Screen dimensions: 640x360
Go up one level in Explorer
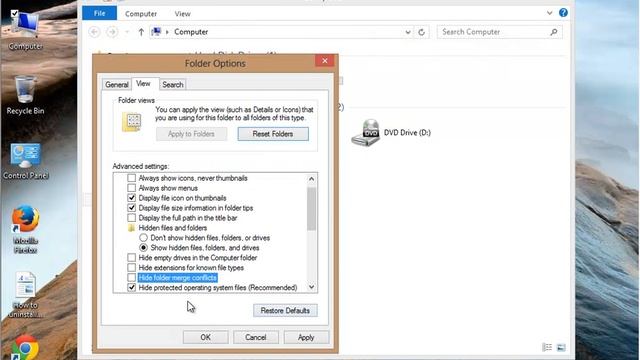(x=141, y=32)
